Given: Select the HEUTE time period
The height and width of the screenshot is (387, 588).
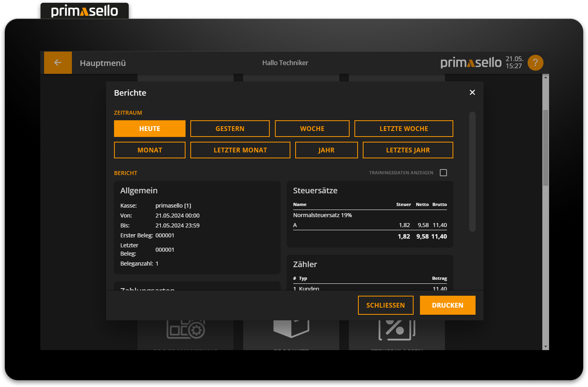Looking at the screenshot, I should point(150,129).
